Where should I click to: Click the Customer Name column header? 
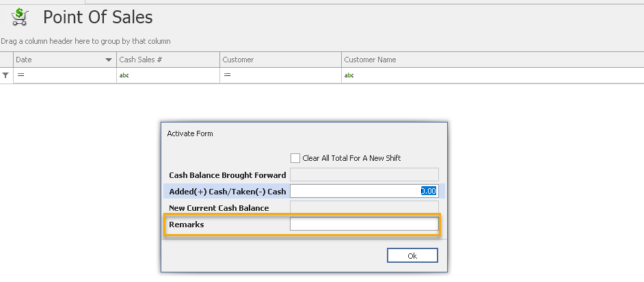[x=492, y=60]
